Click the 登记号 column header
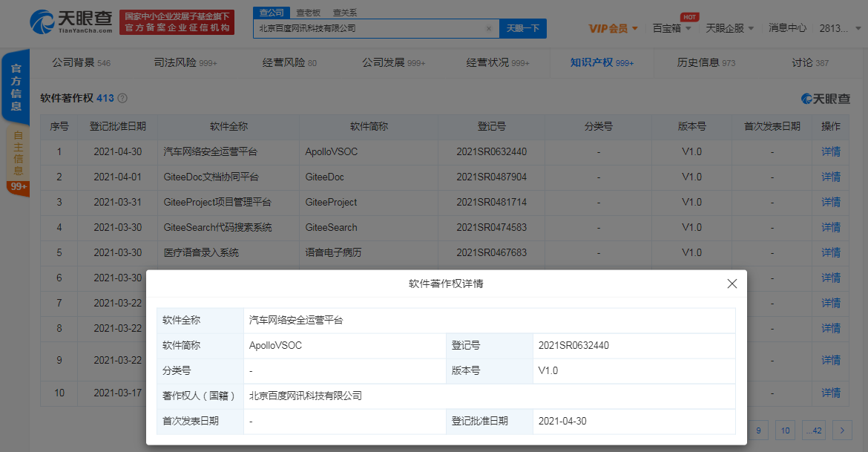868x452 pixels. click(x=492, y=126)
